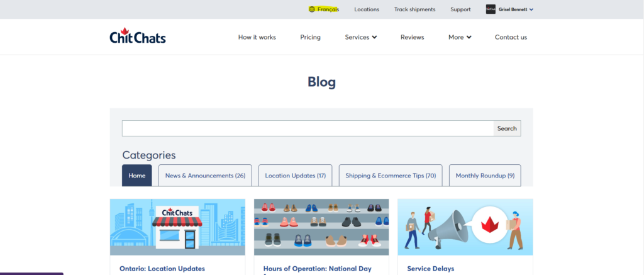Open Contact us page
This screenshot has height=275, width=644.
click(511, 37)
